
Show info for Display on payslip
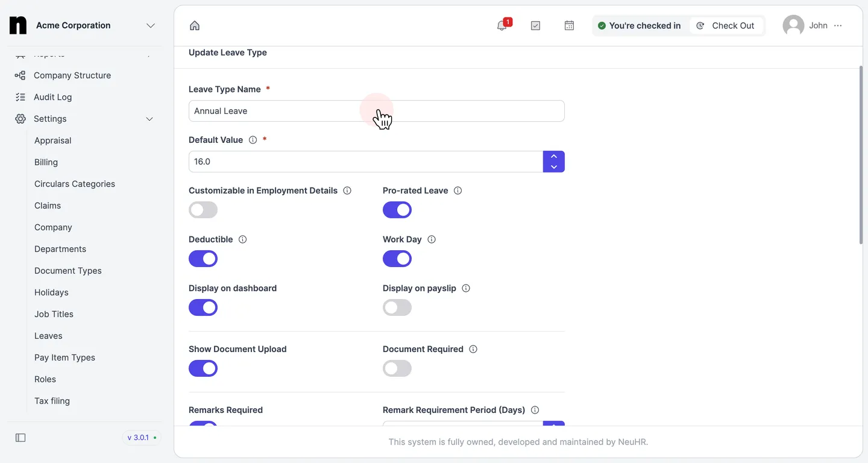point(466,288)
